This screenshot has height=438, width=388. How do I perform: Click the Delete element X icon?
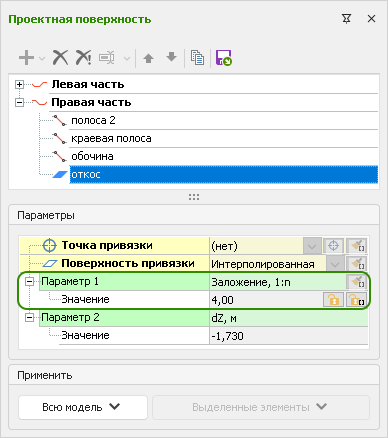60,58
